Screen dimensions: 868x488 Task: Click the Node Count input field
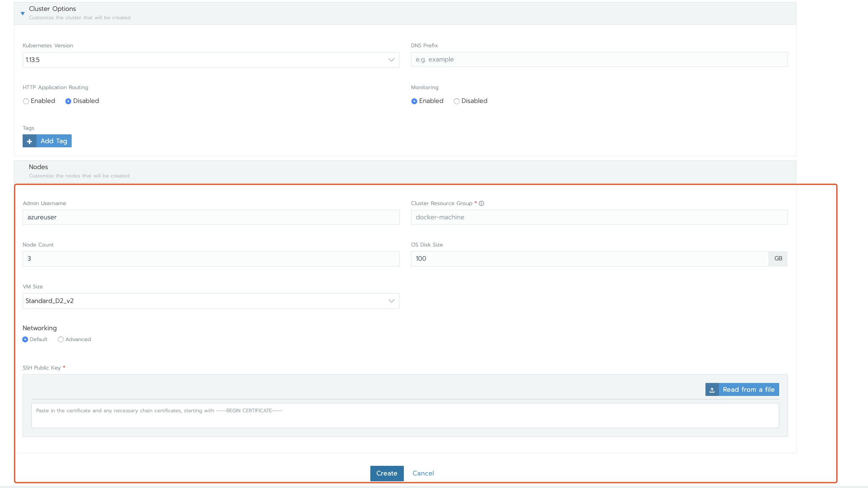[x=211, y=259]
